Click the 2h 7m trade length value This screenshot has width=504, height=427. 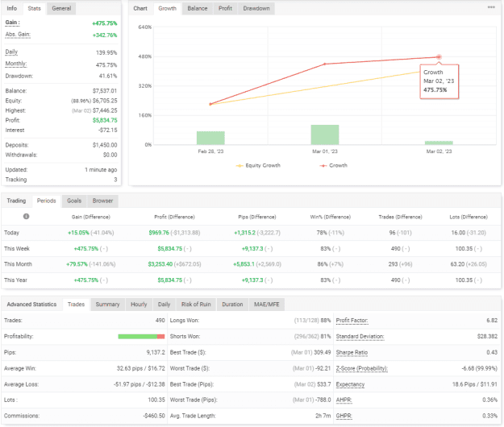(x=323, y=416)
